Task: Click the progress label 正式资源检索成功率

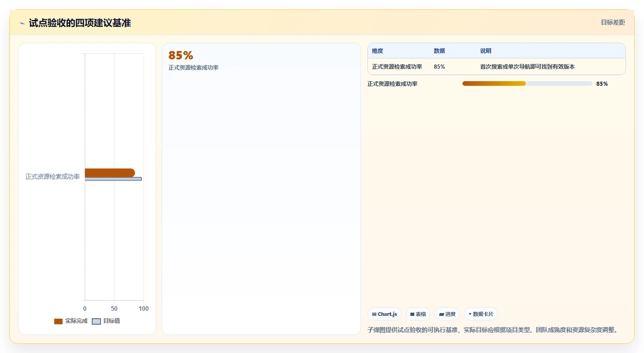Action: [x=392, y=84]
